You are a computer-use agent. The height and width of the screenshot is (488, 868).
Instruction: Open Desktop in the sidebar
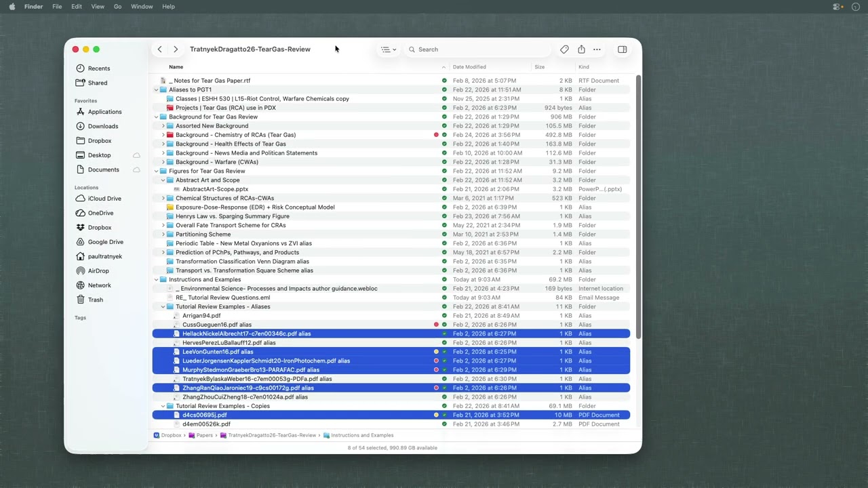tap(99, 155)
